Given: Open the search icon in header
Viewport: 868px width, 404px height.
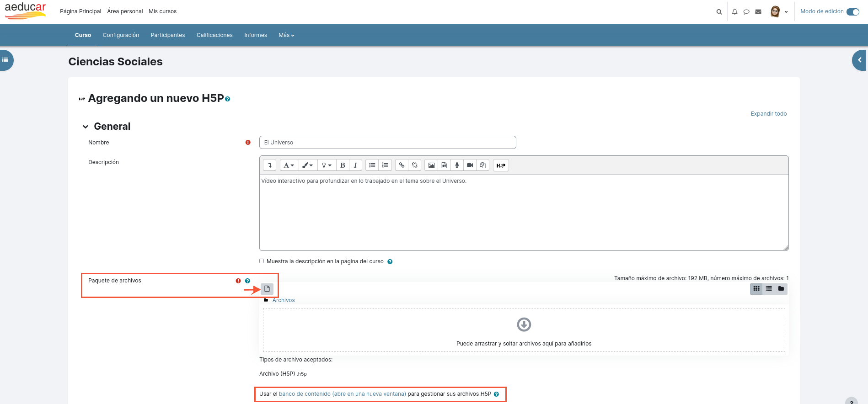Looking at the screenshot, I should tap(719, 12).
